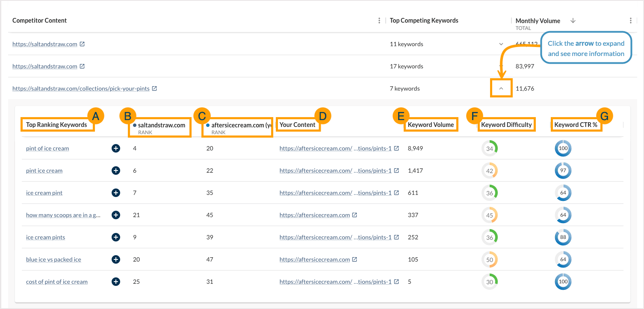This screenshot has height=309, width=644.
Task: Click the plus icon beside "ice cream pints"
Action: pyautogui.click(x=115, y=237)
